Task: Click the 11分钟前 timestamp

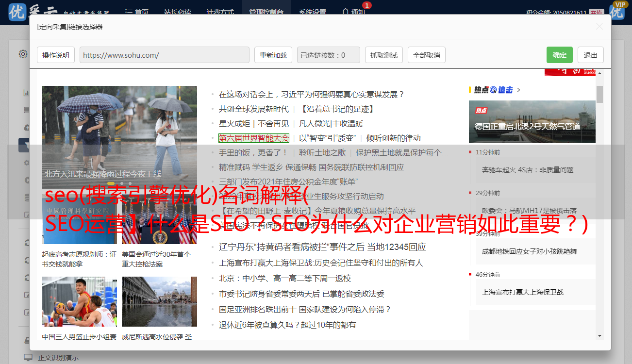Action: pyautogui.click(x=488, y=152)
